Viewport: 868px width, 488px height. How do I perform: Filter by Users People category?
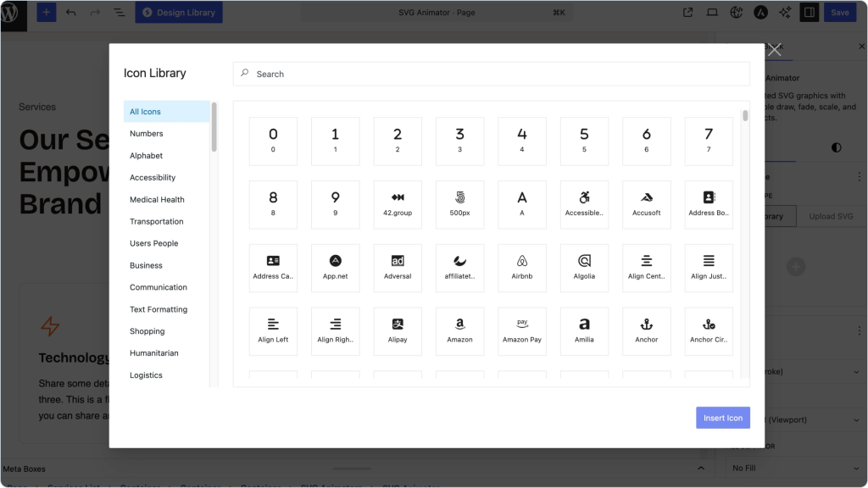pyautogui.click(x=167, y=243)
